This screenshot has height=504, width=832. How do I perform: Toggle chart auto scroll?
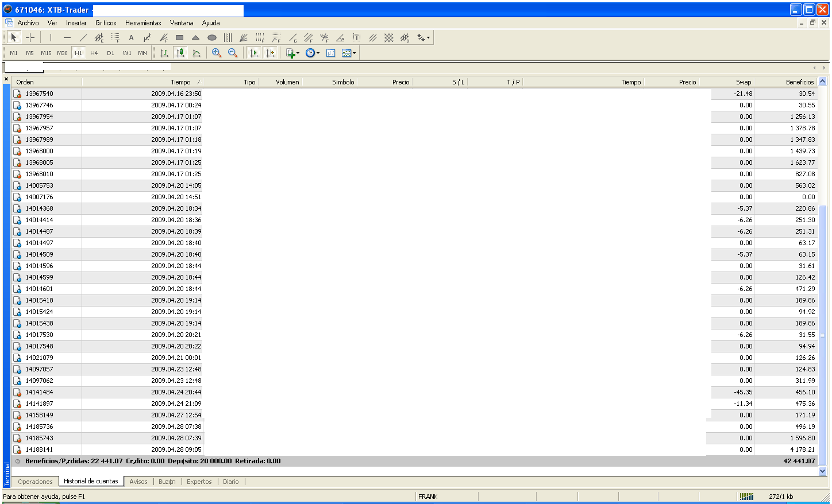(x=253, y=53)
